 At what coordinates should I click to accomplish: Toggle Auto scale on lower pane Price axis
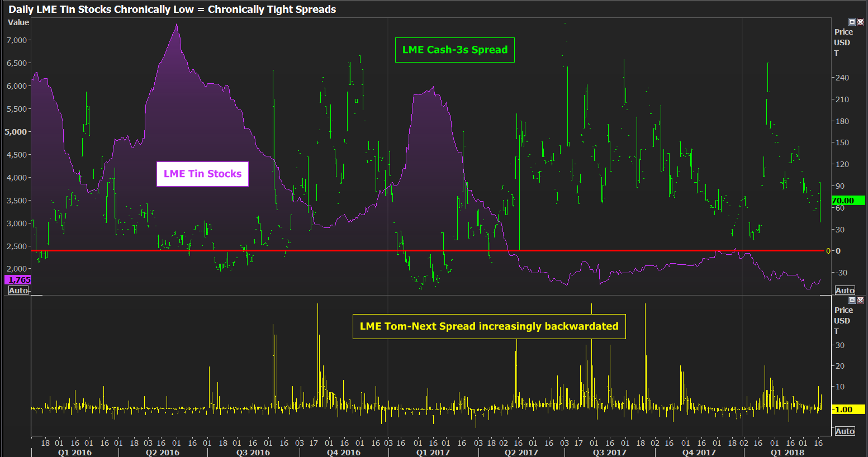(845, 431)
